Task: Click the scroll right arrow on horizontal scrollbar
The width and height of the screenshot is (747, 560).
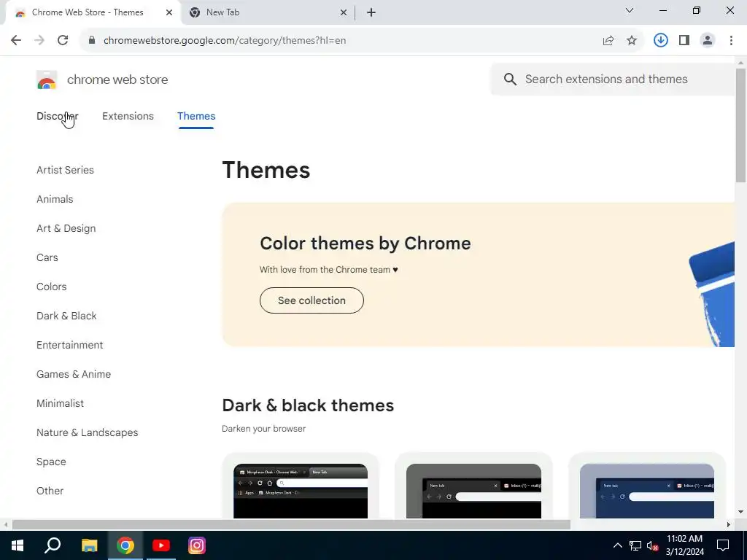Action: click(729, 525)
